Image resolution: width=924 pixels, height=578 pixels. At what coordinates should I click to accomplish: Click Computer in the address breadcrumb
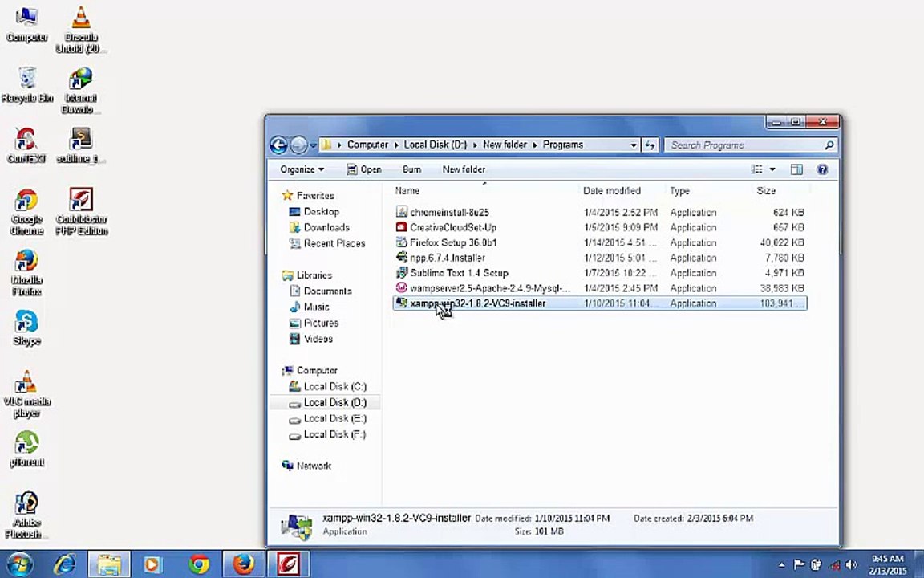coord(367,144)
